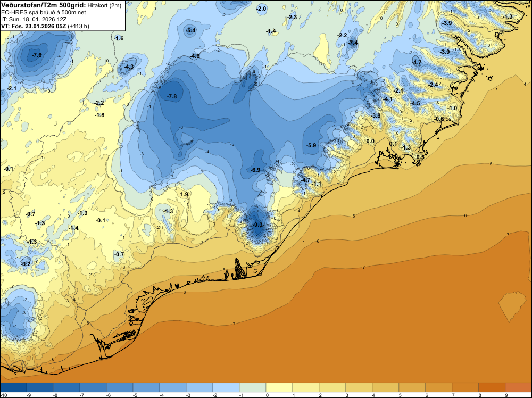Click the '-2.4' temperature label
532x398 pixels.
point(433,85)
